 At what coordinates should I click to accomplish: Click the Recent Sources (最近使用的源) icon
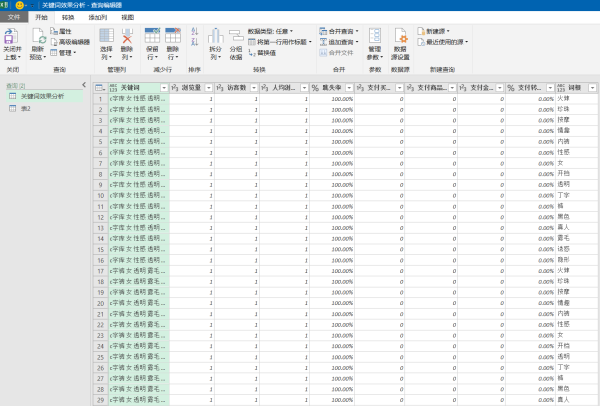click(x=421, y=42)
